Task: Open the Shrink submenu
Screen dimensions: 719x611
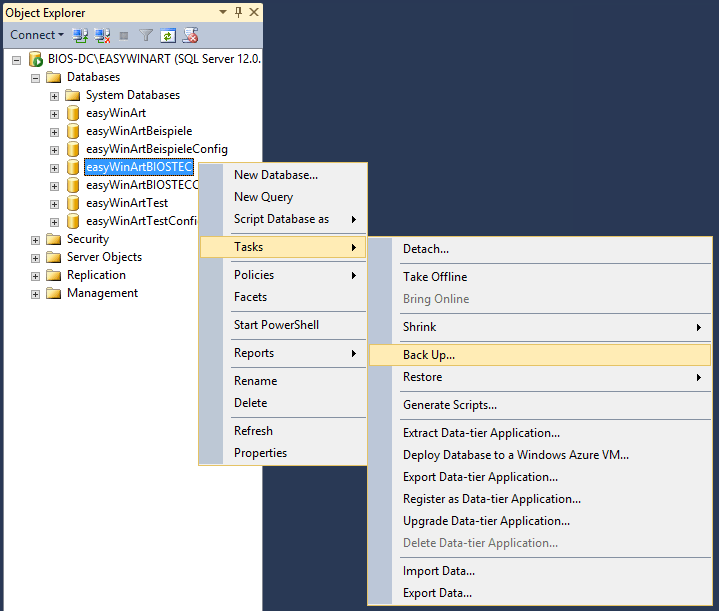Action: tap(540, 327)
